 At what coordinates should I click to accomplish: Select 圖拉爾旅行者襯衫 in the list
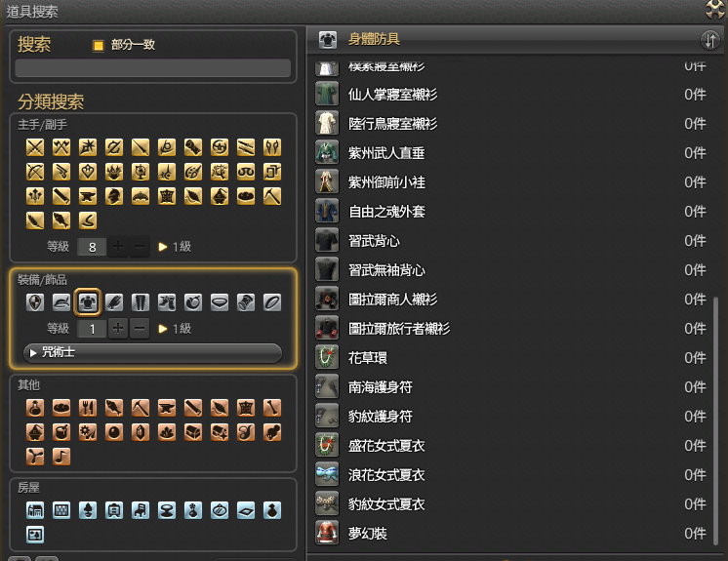pos(512,329)
